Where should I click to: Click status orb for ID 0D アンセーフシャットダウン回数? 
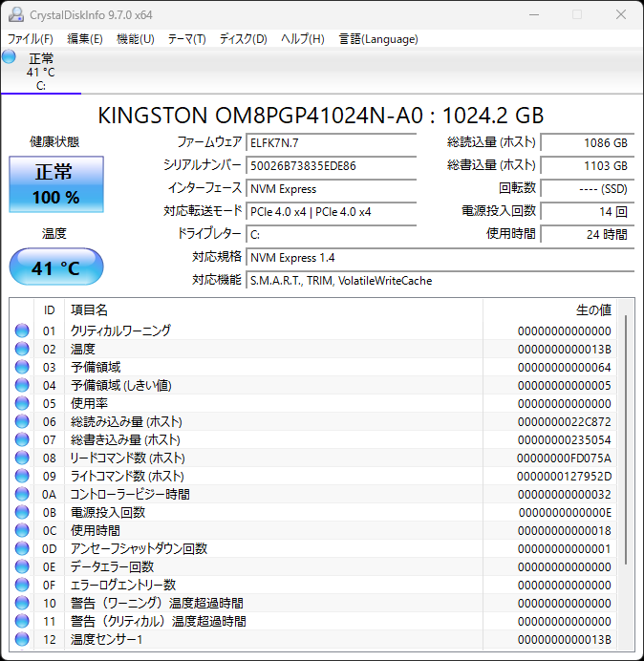pyautogui.click(x=22, y=548)
